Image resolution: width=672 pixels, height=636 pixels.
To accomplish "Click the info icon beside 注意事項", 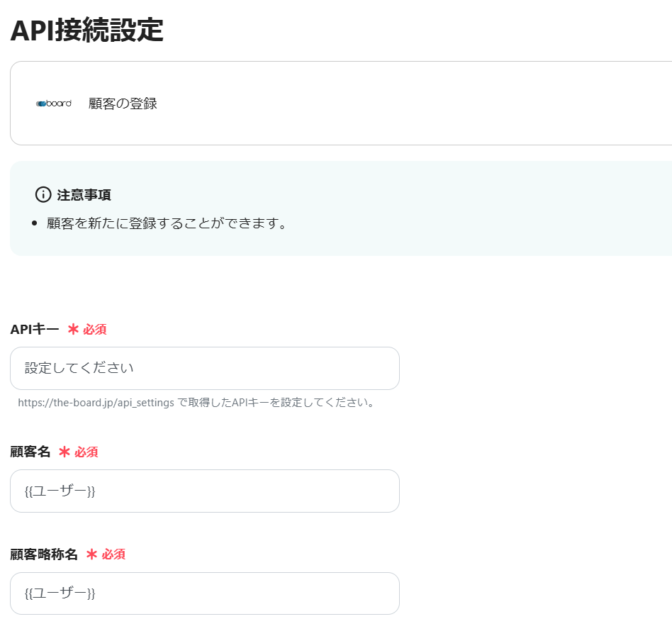I will click(43, 194).
